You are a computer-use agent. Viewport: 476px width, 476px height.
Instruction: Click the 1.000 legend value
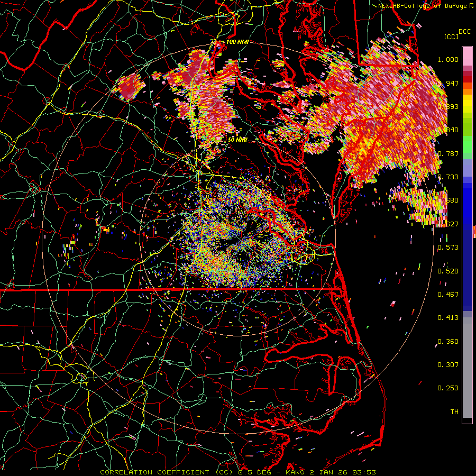coord(448,59)
